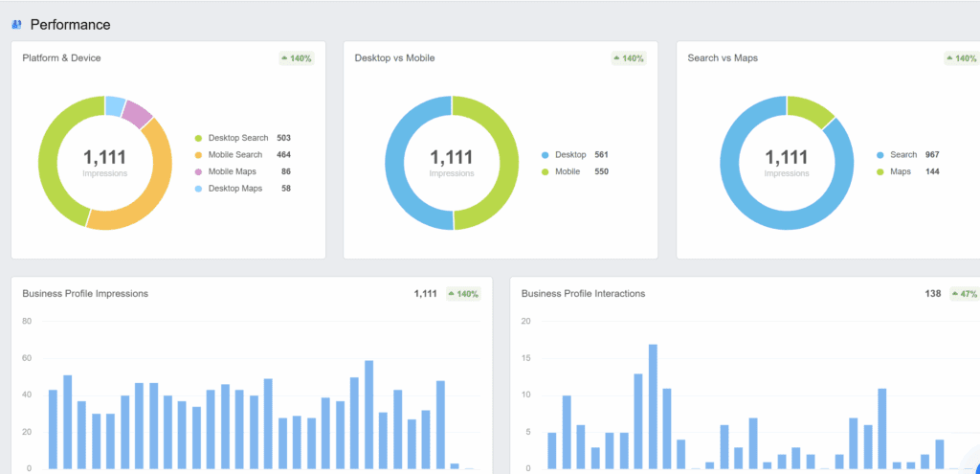Open the Business Profile Impressions title
The height and width of the screenshot is (474, 980).
85,294
